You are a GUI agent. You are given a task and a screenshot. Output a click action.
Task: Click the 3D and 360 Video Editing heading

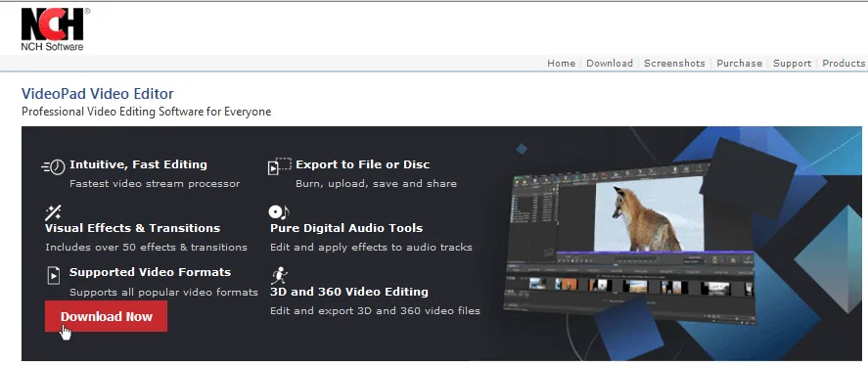349,292
